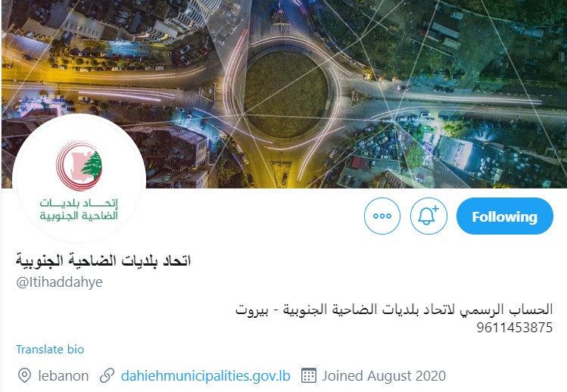567x392 pixels.
Task: Click the Joined August 2020 text
Action: [384, 375]
